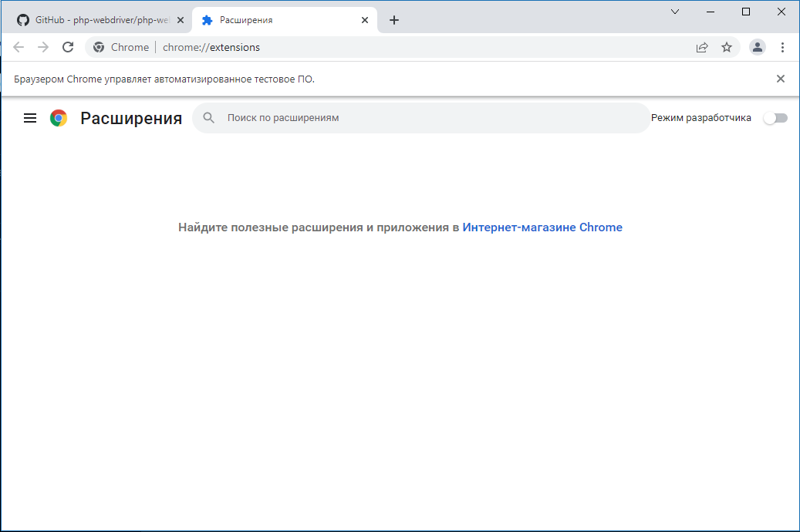This screenshot has width=800, height=532.
Task: Click the Расширения page heading
Action: (x=131, y=118)
